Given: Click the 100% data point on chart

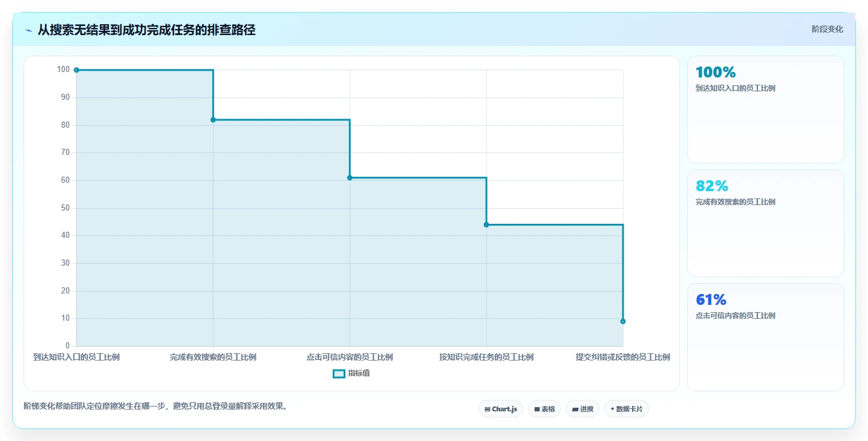Looking at the screenshot, I should click(x=76, y=70).
